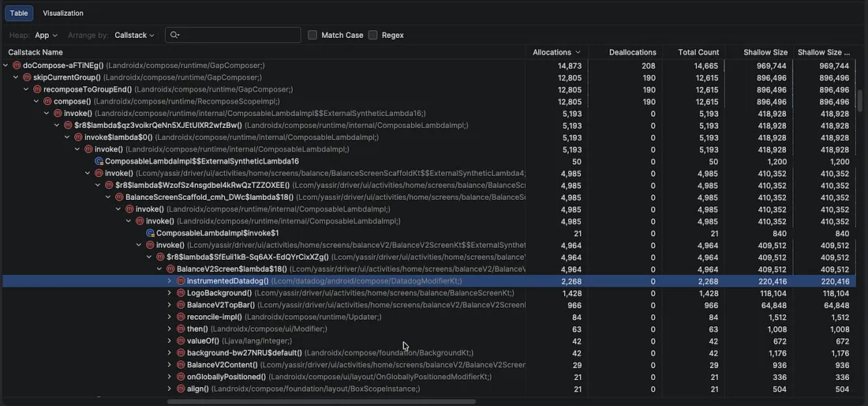Expand the BalanceV2TopBar() node
868x406 pixels.
[x=170, y=305]
